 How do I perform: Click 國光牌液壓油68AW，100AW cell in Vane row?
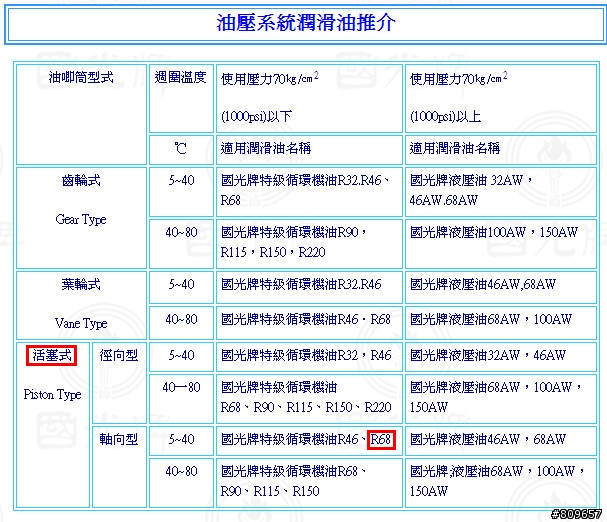(501, 323)
